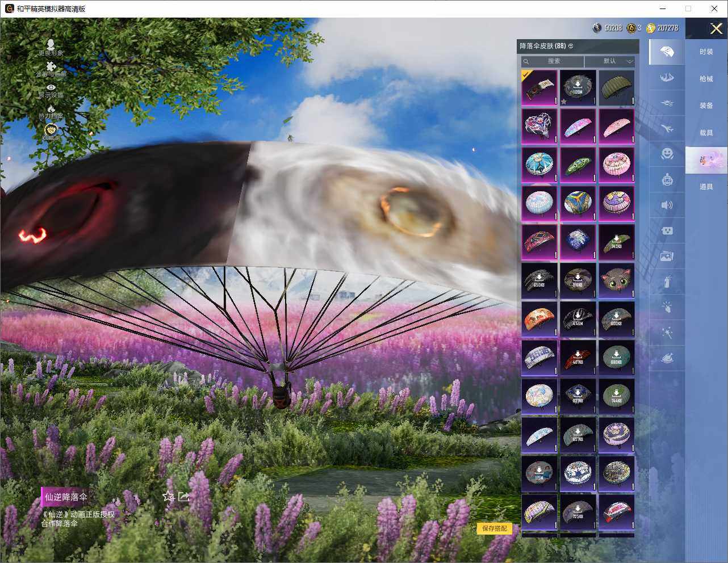
Task: Select the hand-click gesture category icon
Action: click(667, 307)
